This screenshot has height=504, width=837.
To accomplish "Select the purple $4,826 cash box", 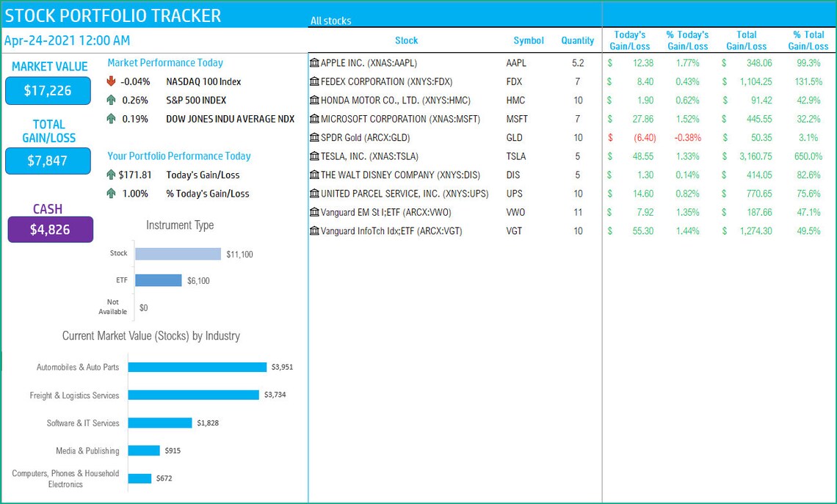I will point(50,230).
